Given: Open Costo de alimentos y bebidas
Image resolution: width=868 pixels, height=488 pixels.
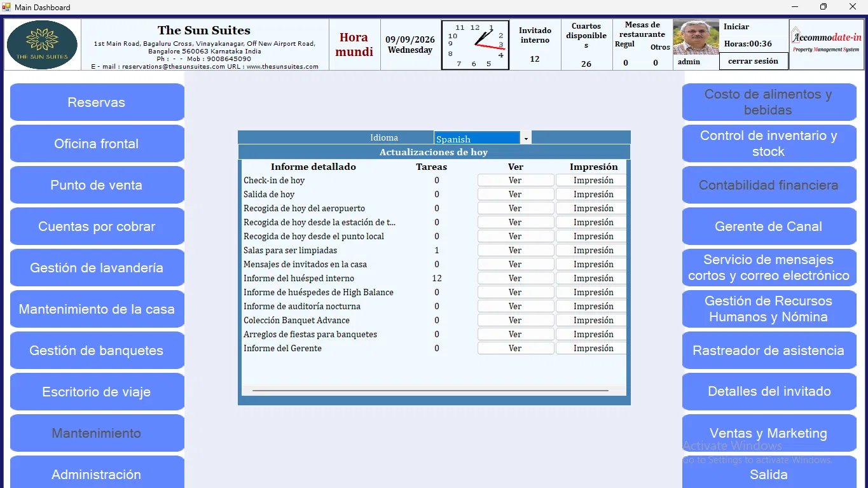Looking at the screenshot, I should tap(769, 102).
